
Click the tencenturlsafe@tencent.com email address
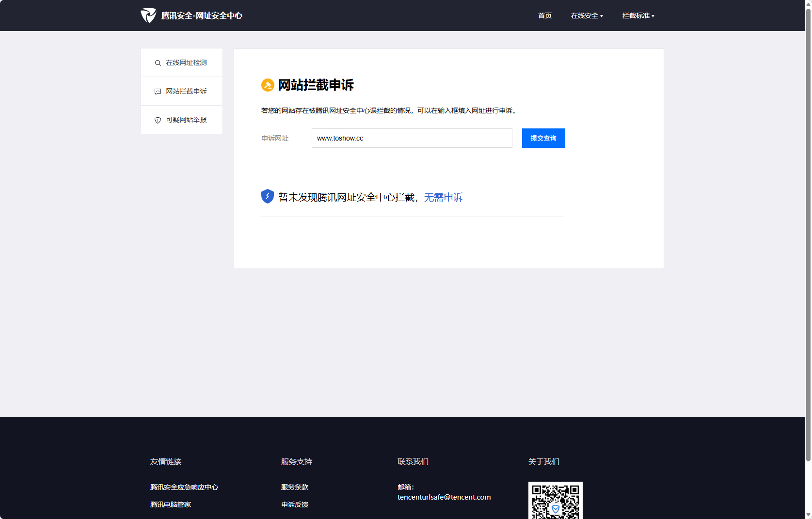coord(444,497)
